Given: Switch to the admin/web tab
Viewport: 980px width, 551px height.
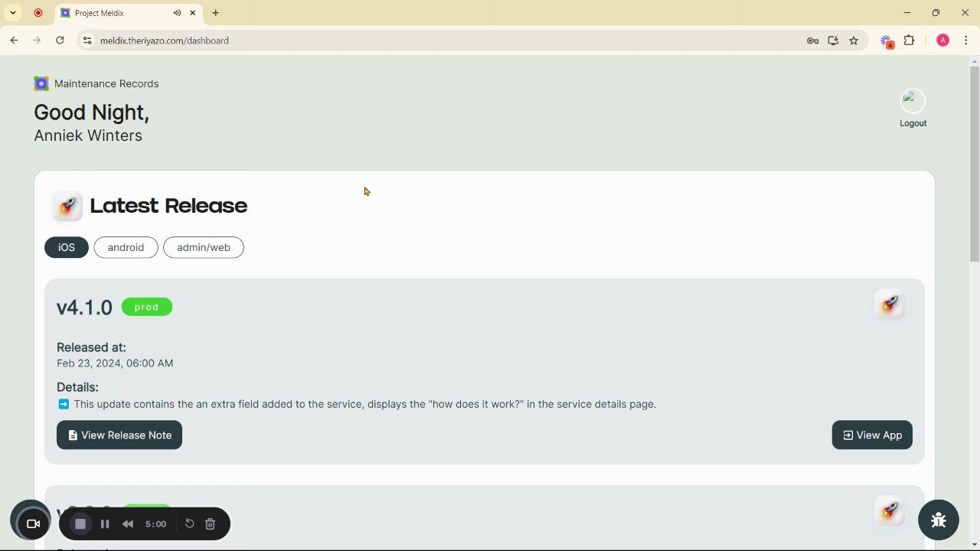Looking at the screenshot, I should point(204,247).
